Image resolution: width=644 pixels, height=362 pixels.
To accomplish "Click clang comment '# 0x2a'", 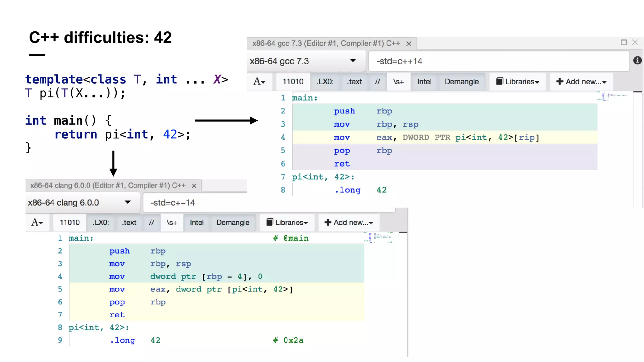I will coord(288,340).
